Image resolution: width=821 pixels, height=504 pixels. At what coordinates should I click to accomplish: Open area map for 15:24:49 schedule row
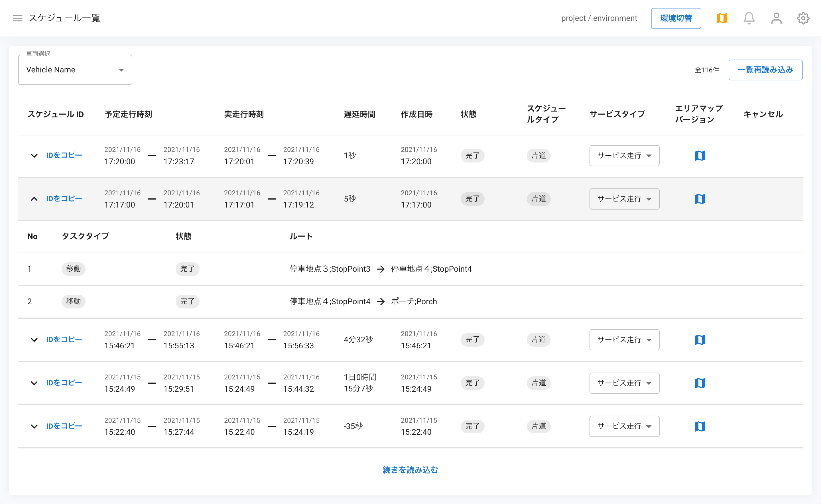click(700, 383)
